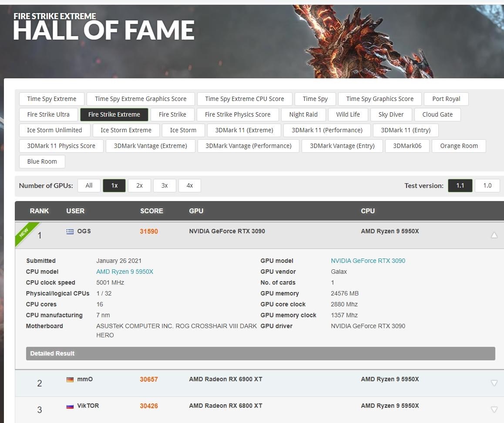This screenshot has height=423, width=504.
Task: Open the Time Spy Extreme leaderboard tab
Action: point(52,99)
